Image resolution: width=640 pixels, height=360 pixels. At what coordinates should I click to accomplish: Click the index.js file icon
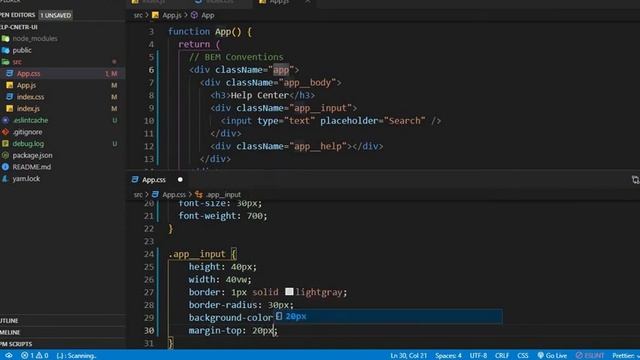coord(9,109)
